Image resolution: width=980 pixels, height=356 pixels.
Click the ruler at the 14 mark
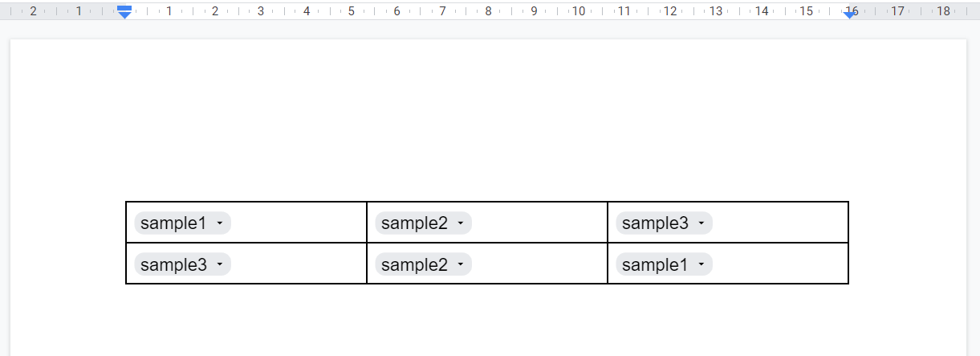click(762, 11)
